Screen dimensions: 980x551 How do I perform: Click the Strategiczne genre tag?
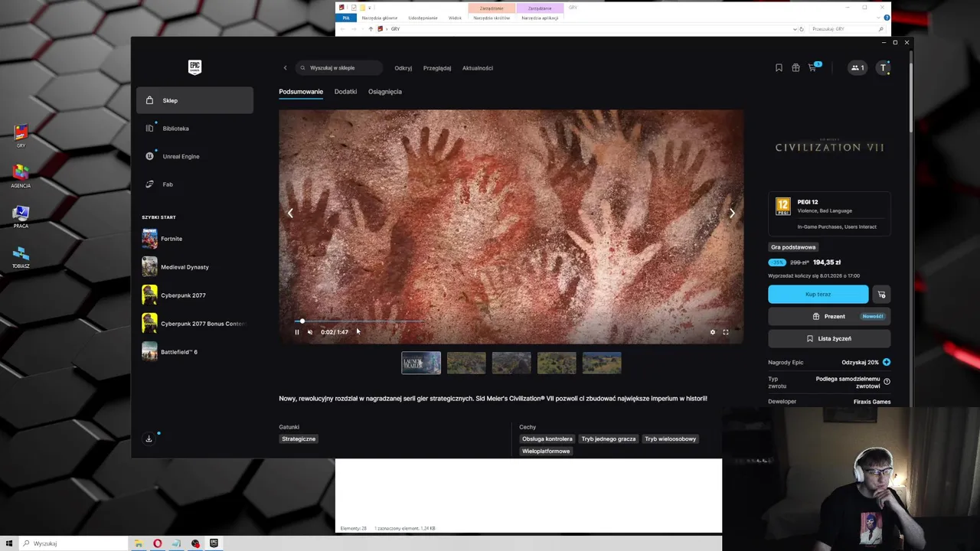(x=299, y=439)
